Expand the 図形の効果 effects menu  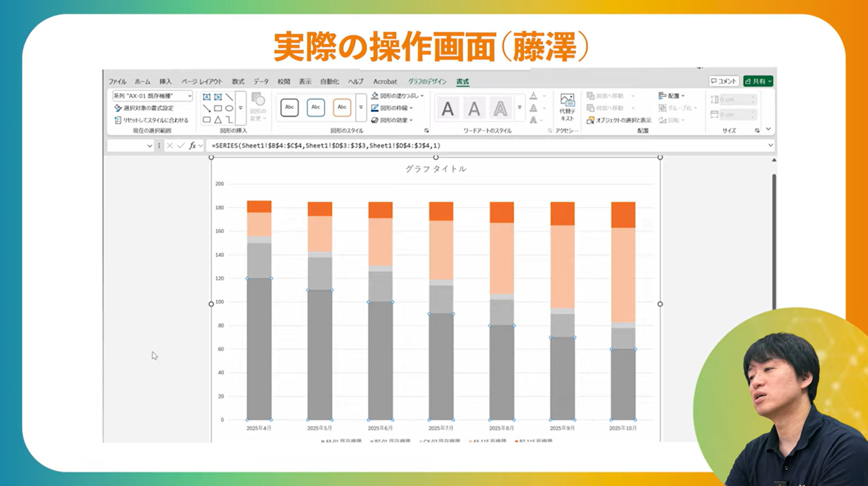click(x=393, y=120)
